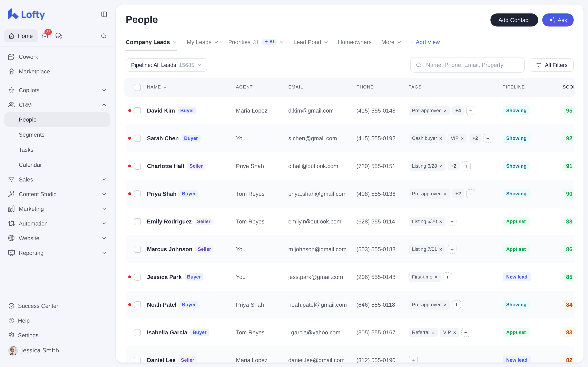Click the sidebar search magnifier icon

104,36
